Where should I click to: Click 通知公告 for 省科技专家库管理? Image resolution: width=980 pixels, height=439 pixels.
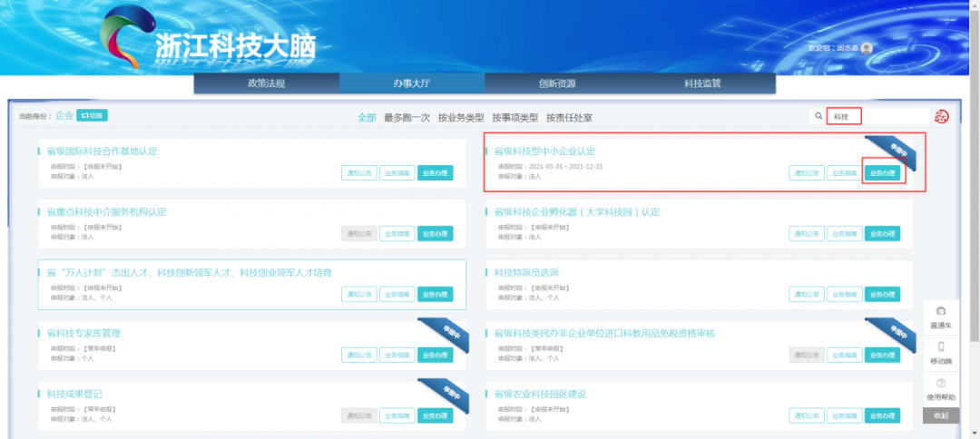tap(359, 355)
